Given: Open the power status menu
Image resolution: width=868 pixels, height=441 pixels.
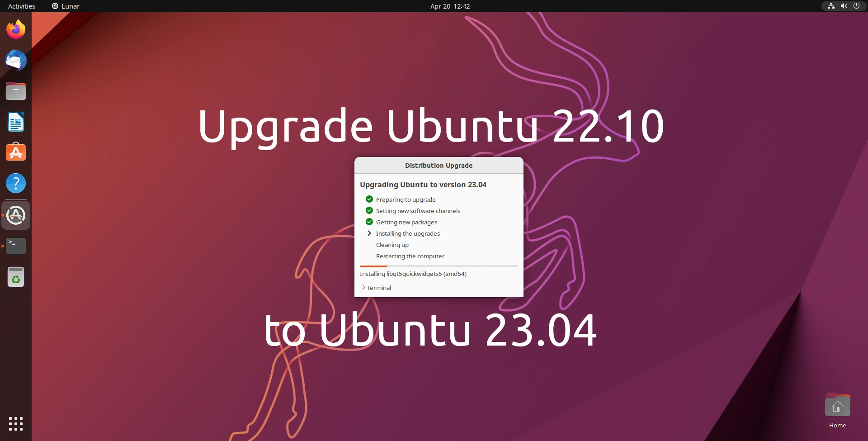Looking at the screenshot, I should (x=856, y=6).
